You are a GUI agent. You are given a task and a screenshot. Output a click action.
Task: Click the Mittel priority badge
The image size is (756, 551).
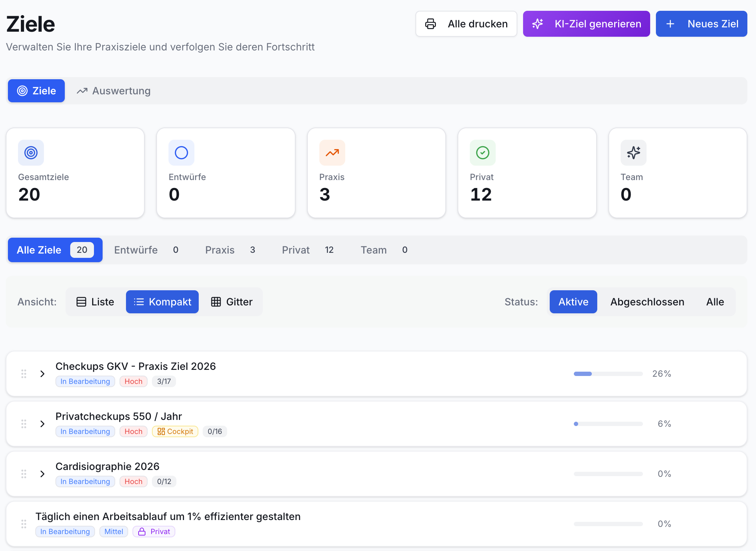(114, 532)
